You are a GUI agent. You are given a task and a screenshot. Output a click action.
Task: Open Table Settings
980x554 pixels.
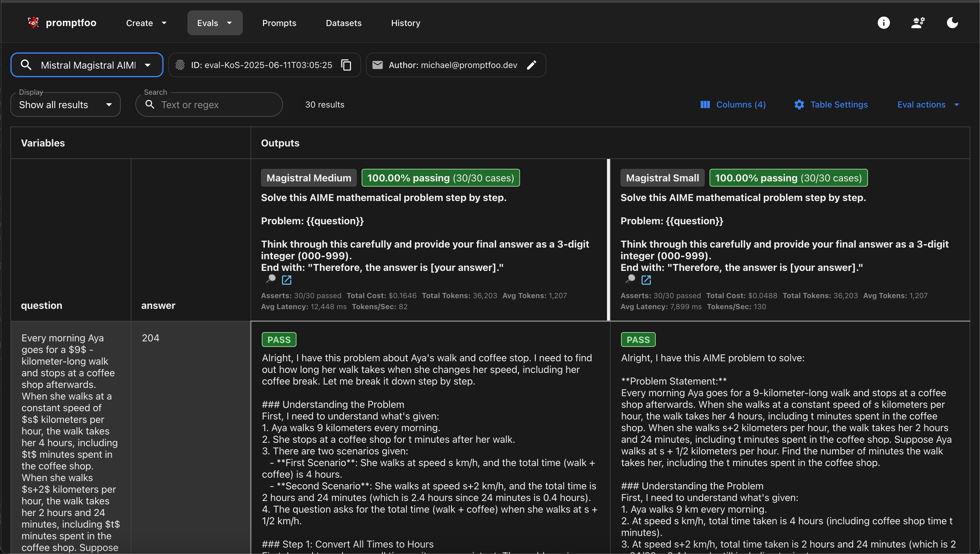tap(831, 105)
